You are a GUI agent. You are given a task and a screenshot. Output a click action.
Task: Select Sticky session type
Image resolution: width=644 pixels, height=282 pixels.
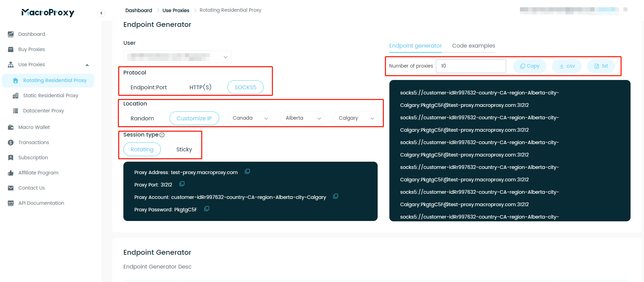click(184, 149)
